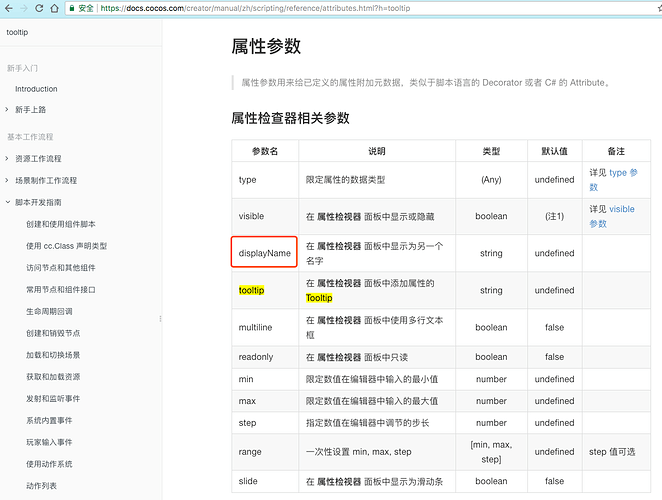The width and height of the screenshot is (662, 500).
Task: Click the [min, max, step] type cell
Action: click(491, 451)
